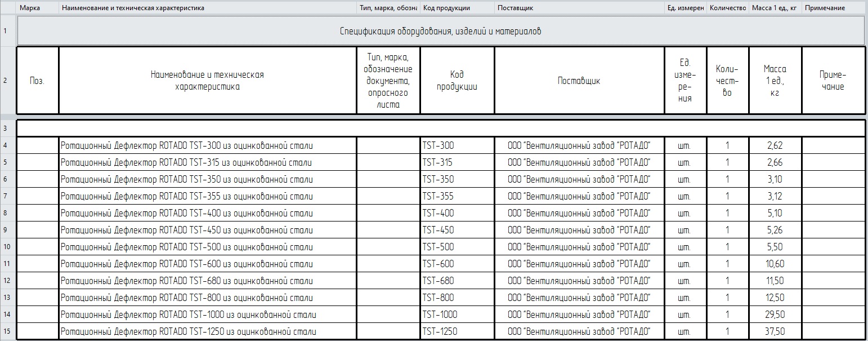Click name cell for ROTADO TST-400
This screenshot has height=341, width=868.
coord(208,213)
